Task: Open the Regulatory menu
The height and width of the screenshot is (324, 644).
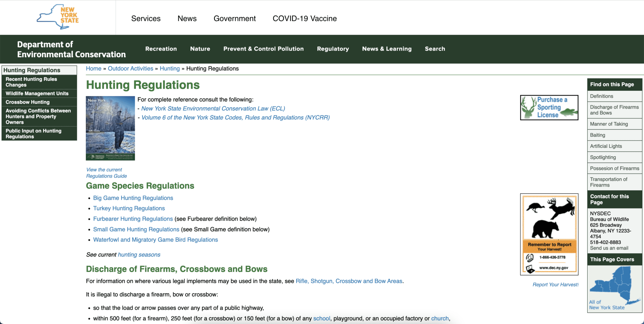Action: point(333,49)
